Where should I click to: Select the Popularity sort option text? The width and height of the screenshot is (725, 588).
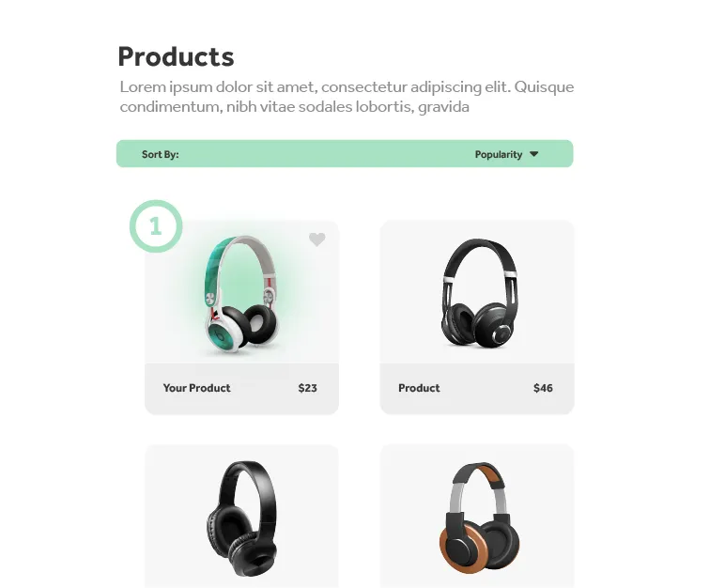[499, 155]
